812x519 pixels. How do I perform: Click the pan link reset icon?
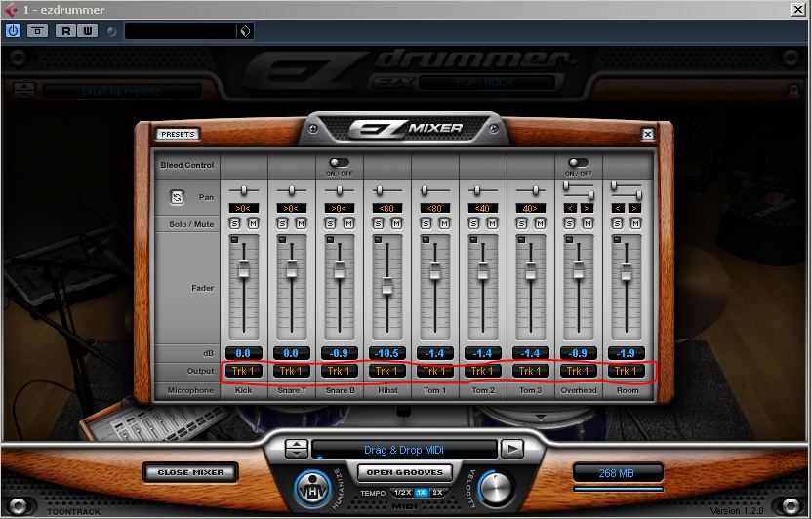coord(177,197)
